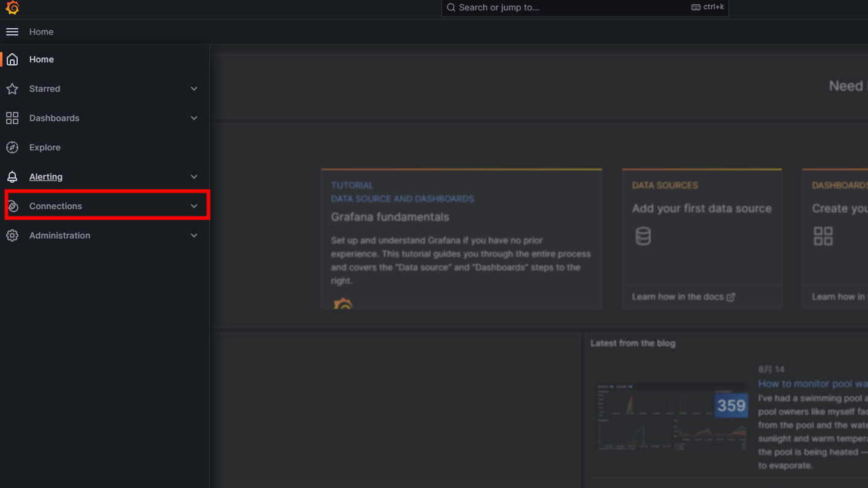Viewport: 868px width, 488px height.
Task: Open Connections in the sidebar menu
Action: 56,206
